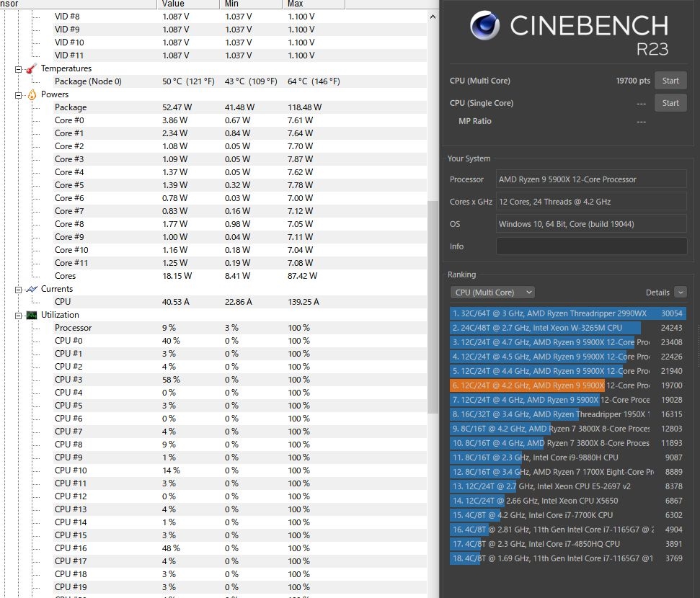Select ranking entry 7 with score 19028
This screenshot has height=598, width=700.
pos(568,400)
